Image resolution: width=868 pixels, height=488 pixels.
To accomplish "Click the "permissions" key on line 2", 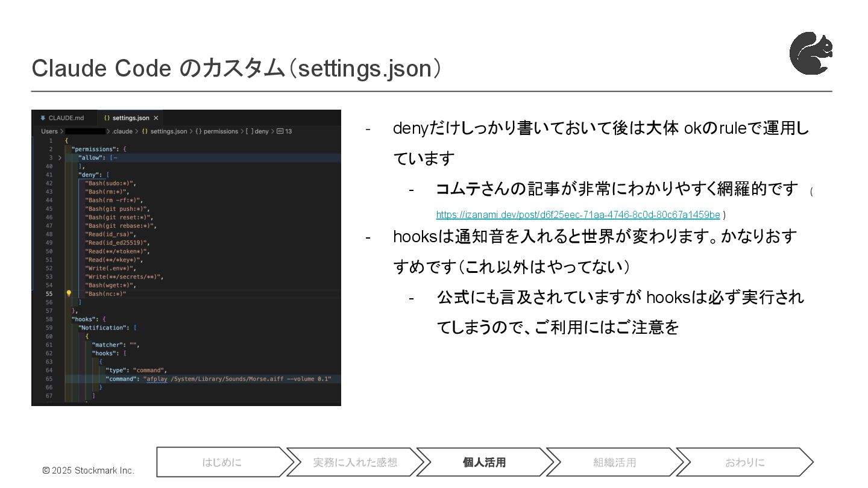I will tap(95, 149).
